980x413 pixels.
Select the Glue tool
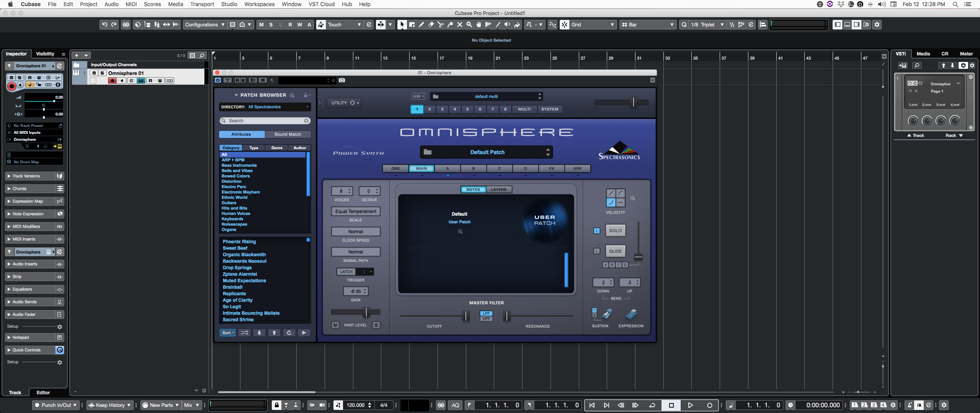[450, 24]
